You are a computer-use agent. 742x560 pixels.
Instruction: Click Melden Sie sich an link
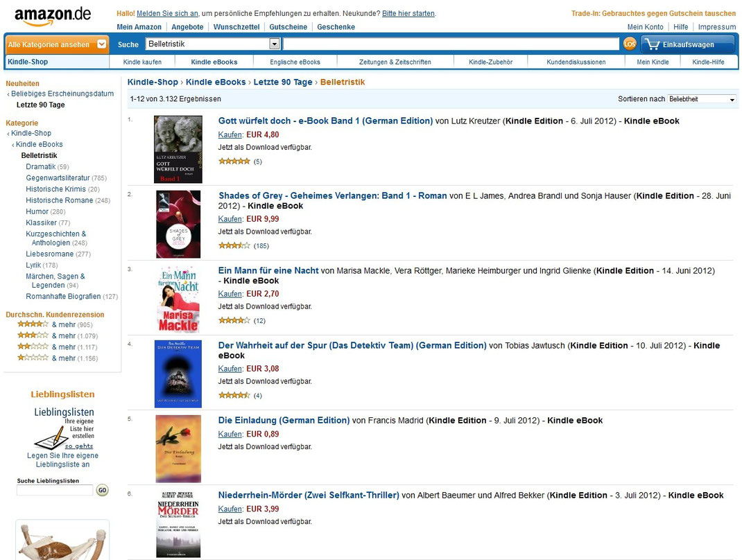(168, 14)
